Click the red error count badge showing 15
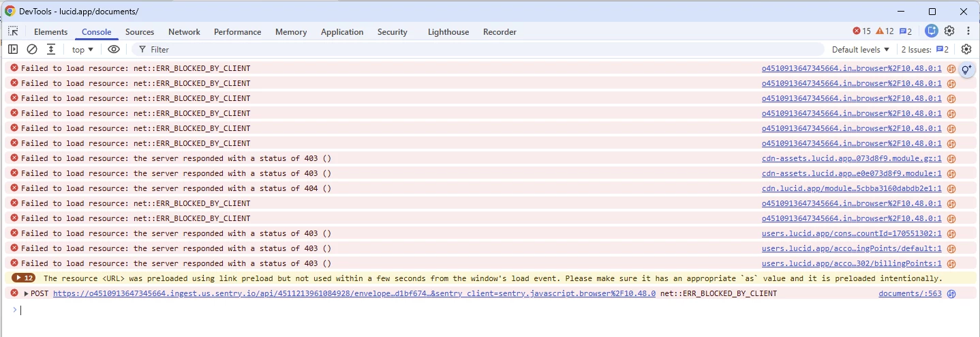Viewport: 980px width, 337px height. pos(862,31)
